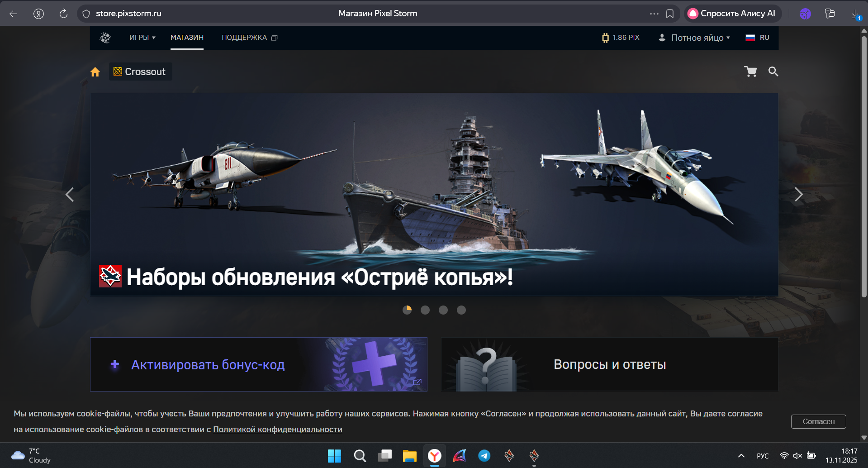Select the second carousel slide dot
The image size is (868, 468).
(x=425, y=310)
